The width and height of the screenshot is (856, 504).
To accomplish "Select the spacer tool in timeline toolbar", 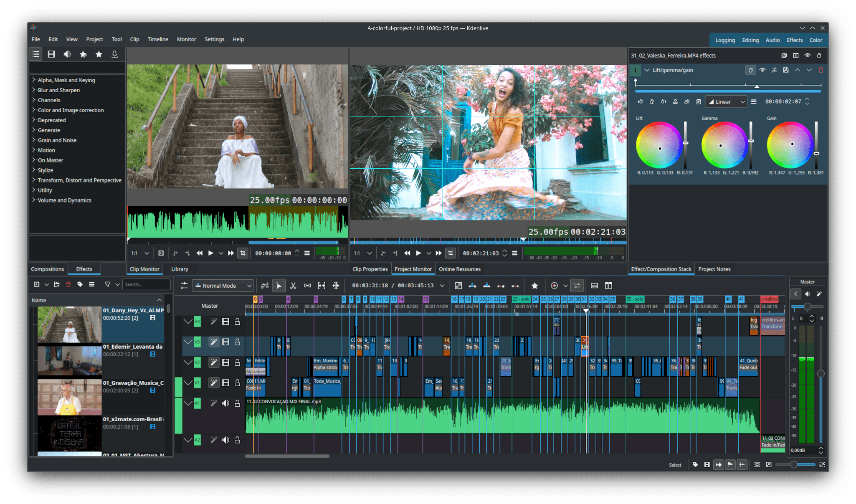I will [307, 286].
